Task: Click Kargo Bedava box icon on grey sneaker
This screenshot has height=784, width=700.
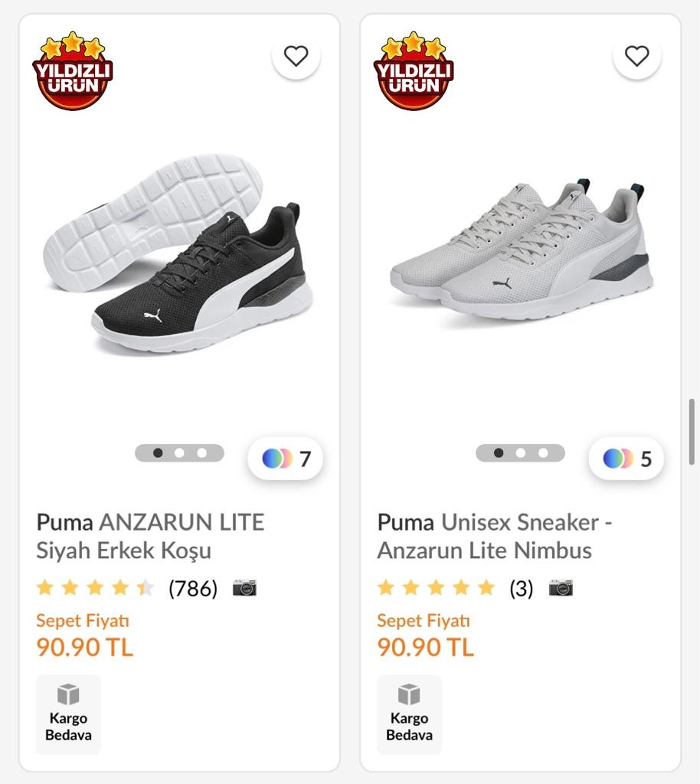Action: (409, 694)
